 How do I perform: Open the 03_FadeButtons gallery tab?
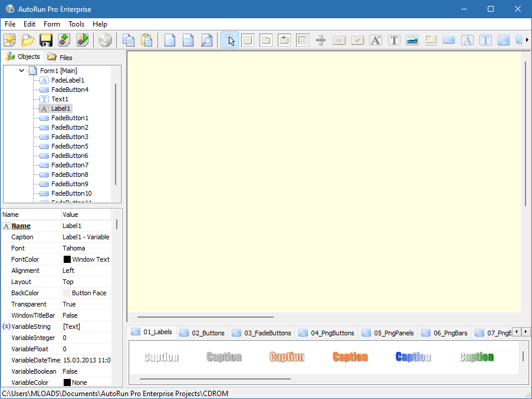262,333
